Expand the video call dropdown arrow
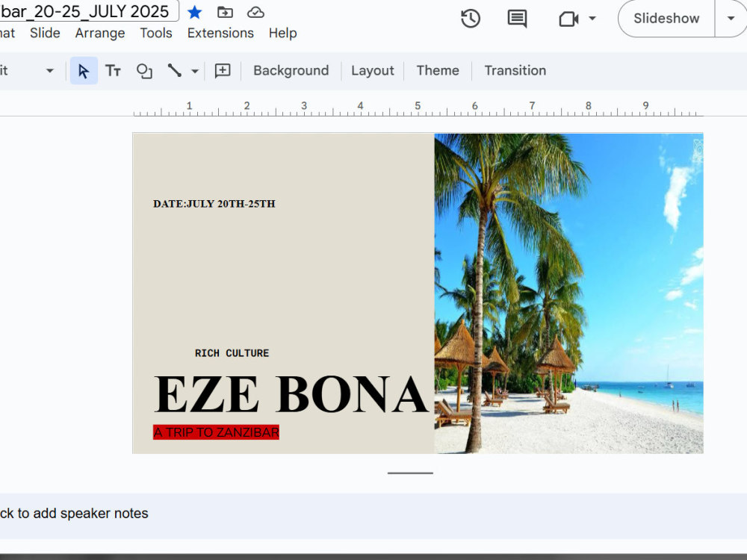The height and width of the screenshot is (560, 747). click(x=592, y=19)
